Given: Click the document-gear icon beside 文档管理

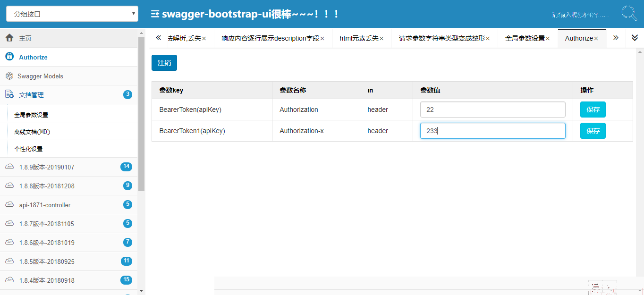Looking at the screenshot, I should (9, 94).
